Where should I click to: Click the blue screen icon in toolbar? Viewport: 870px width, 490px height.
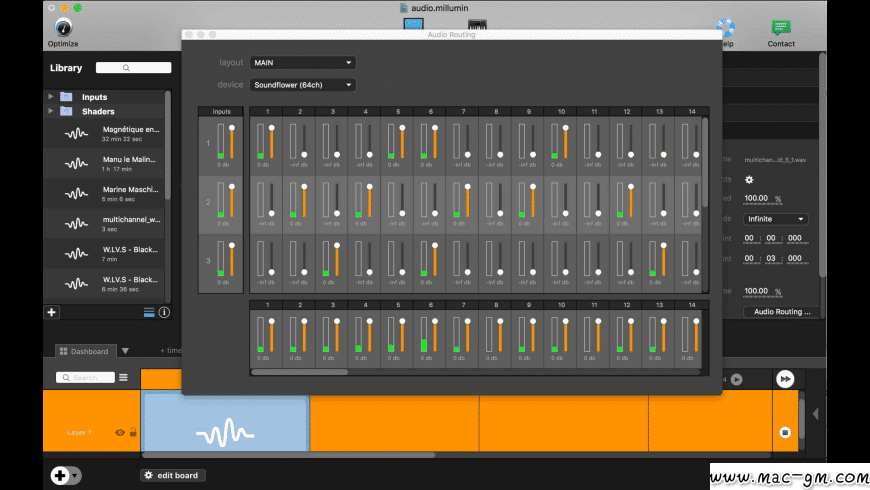click(413, 24)
